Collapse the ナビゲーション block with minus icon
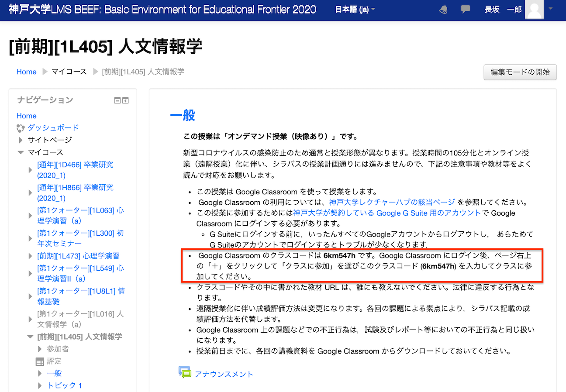Screen dimensions: 566x392 [117, 101]
